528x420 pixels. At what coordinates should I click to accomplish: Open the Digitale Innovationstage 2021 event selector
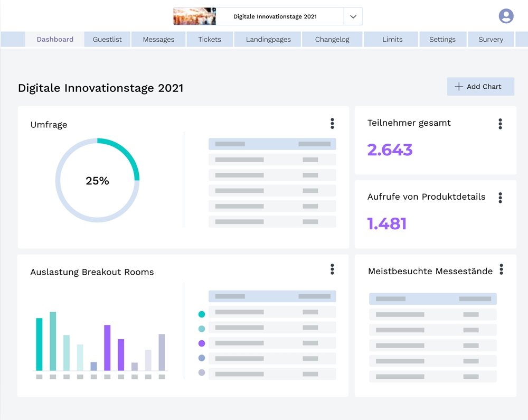pos(275,16)
